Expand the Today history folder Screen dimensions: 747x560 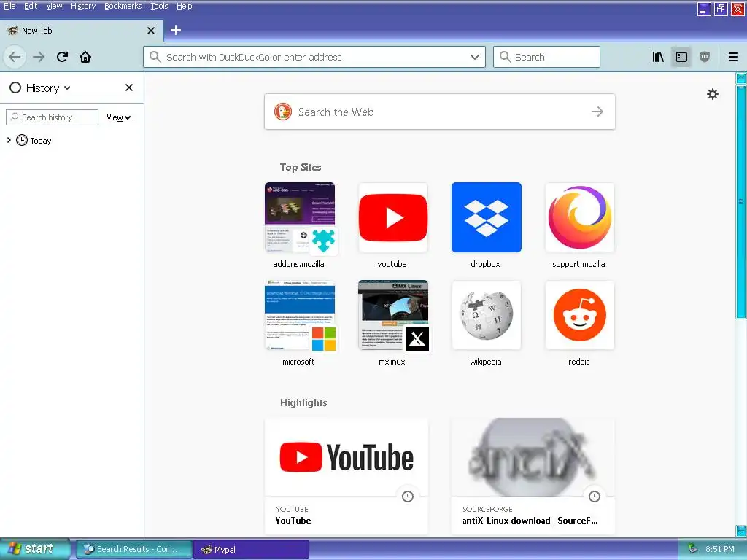9,140
